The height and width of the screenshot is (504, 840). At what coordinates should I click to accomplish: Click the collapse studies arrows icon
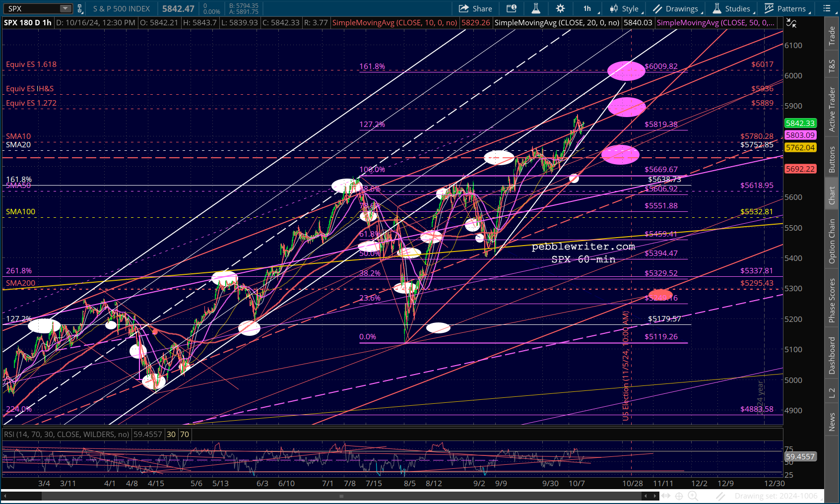[x=791, y=23]
